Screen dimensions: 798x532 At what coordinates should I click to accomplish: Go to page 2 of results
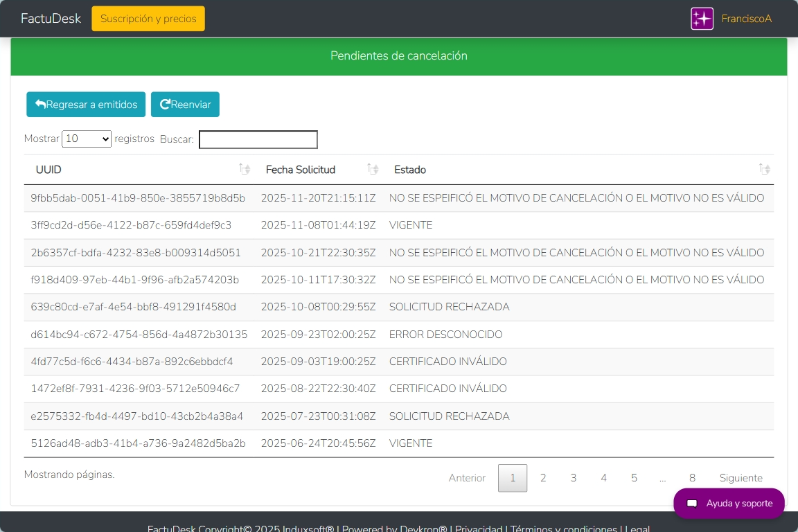pos(543,478)
